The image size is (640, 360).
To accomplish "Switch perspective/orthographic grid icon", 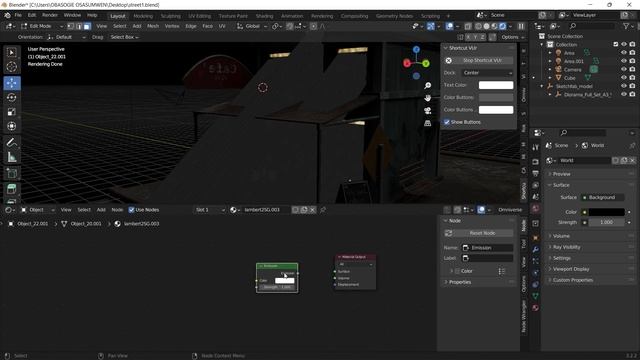I will pyautogui.click(x=427, y=123).
